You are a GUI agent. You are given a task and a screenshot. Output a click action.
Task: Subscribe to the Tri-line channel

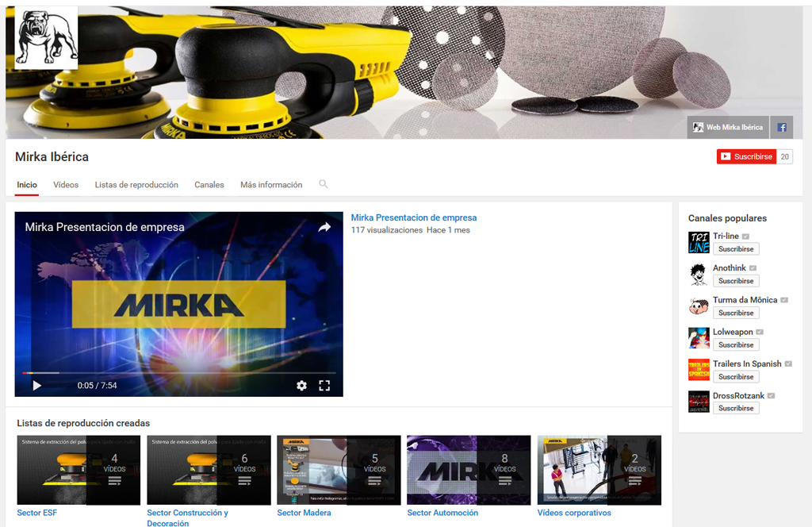click(736, 249)
